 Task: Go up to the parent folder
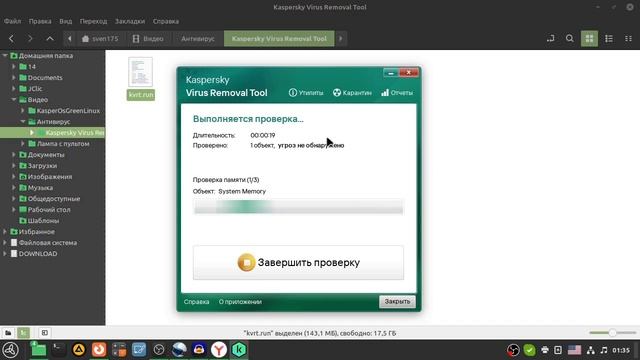click(x=50, y=39)
